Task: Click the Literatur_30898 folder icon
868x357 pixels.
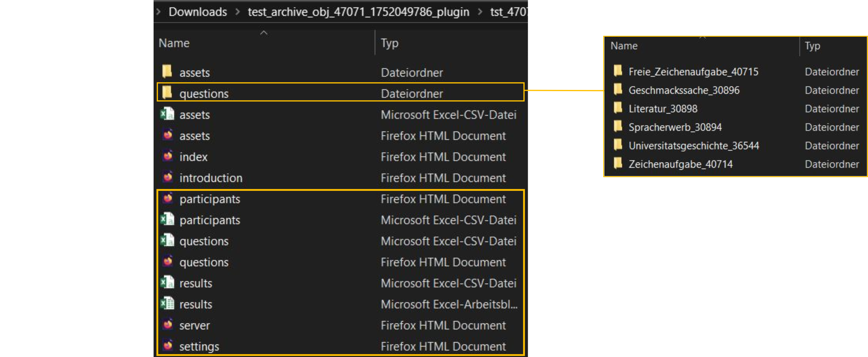Action: 618,108
